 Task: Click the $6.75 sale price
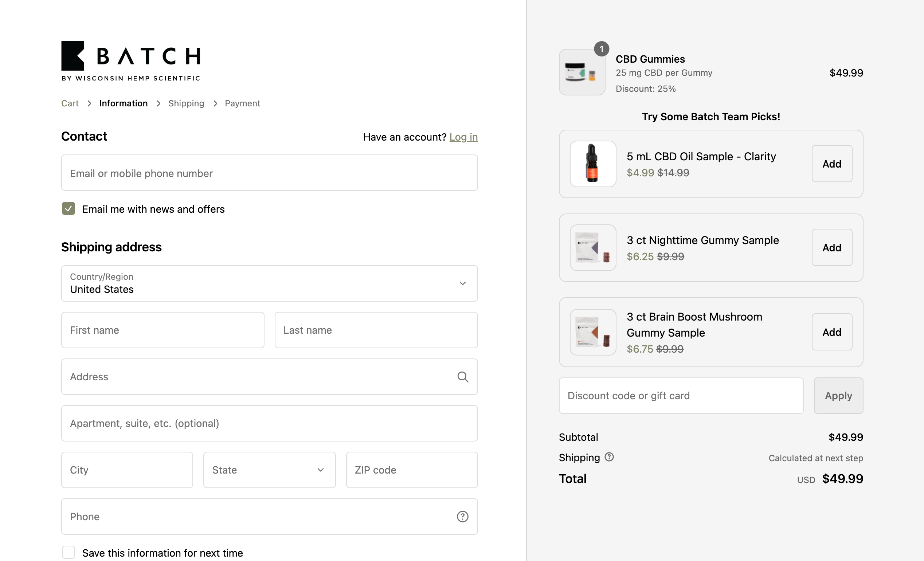640,349
